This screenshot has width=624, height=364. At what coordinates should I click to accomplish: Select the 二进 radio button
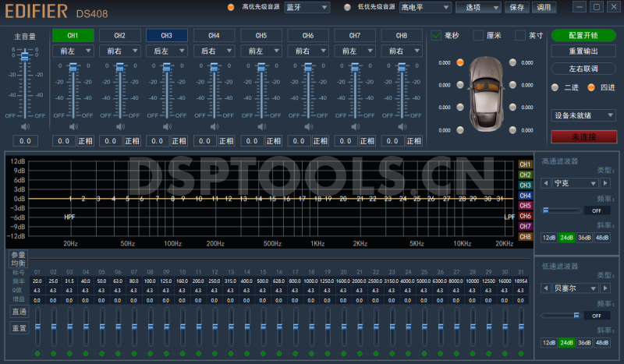click(555, 87)
